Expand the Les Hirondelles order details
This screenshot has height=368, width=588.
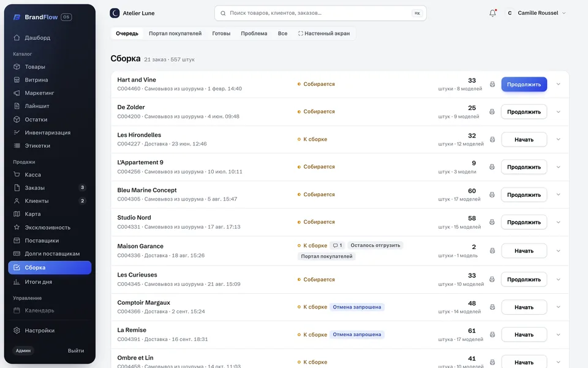[x=559, y=139]
